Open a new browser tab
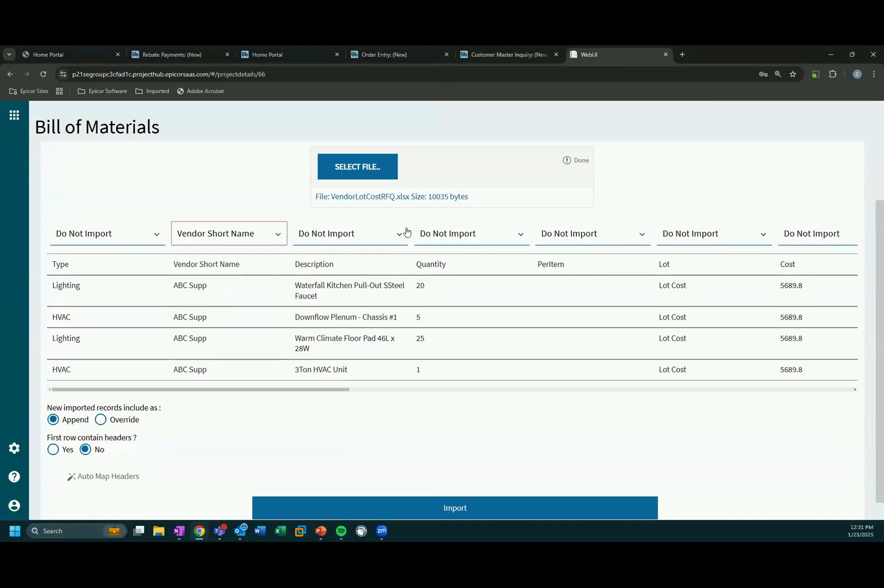 click(x=682, y=54)
